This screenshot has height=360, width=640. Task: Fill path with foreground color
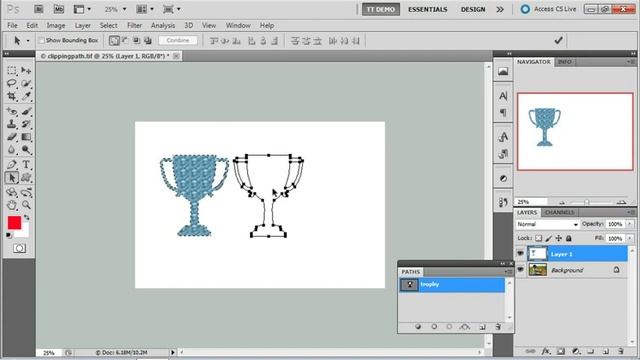coord(418,327)
